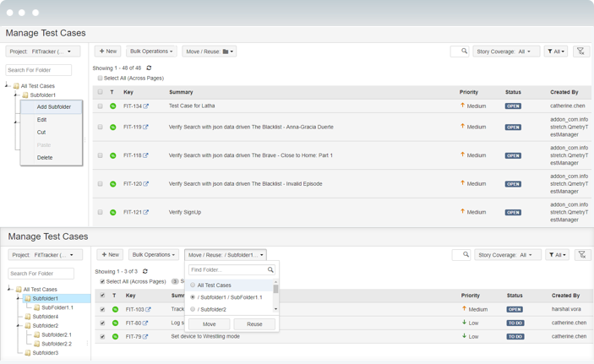Viewport: 594px width, 364px height.
Task: Open external link icon next to FIT-79
Action: [x=145, y=336]
